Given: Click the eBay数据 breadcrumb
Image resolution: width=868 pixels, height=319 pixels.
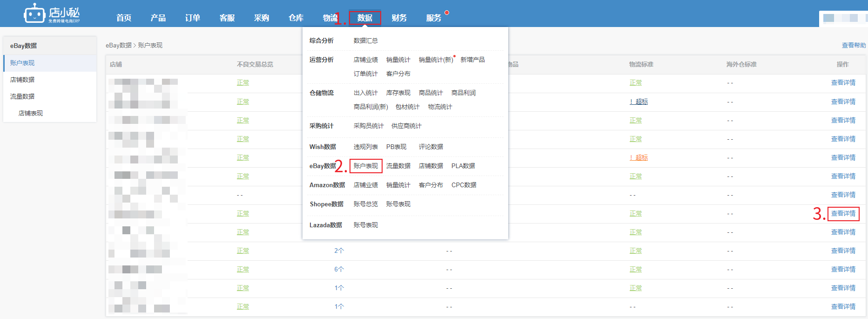Looking at the screenshot, I should tap(119, 45).
